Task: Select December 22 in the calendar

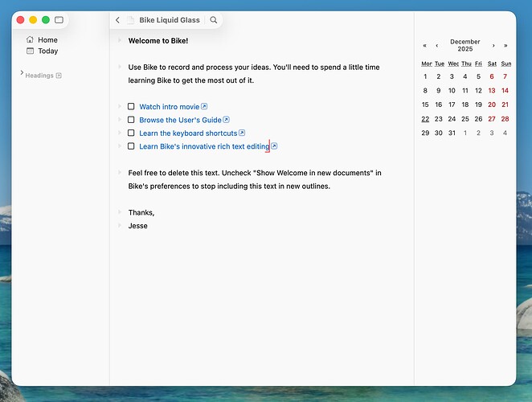Action: point(425,118)
